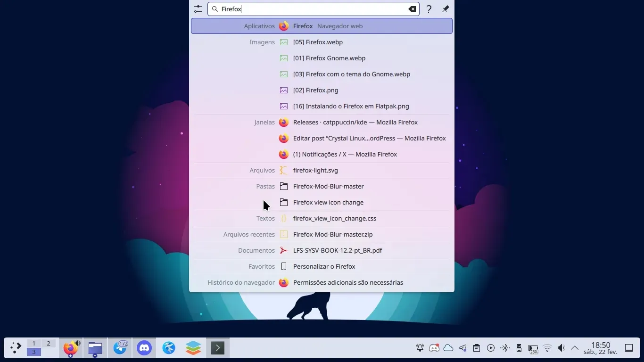Open the Personalizar o Firefox bookmark

(x=324, y=266)
